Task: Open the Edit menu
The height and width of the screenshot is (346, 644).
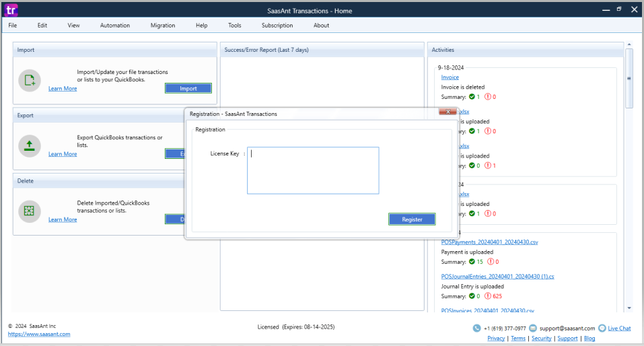Action: click(x=42, y=25)
